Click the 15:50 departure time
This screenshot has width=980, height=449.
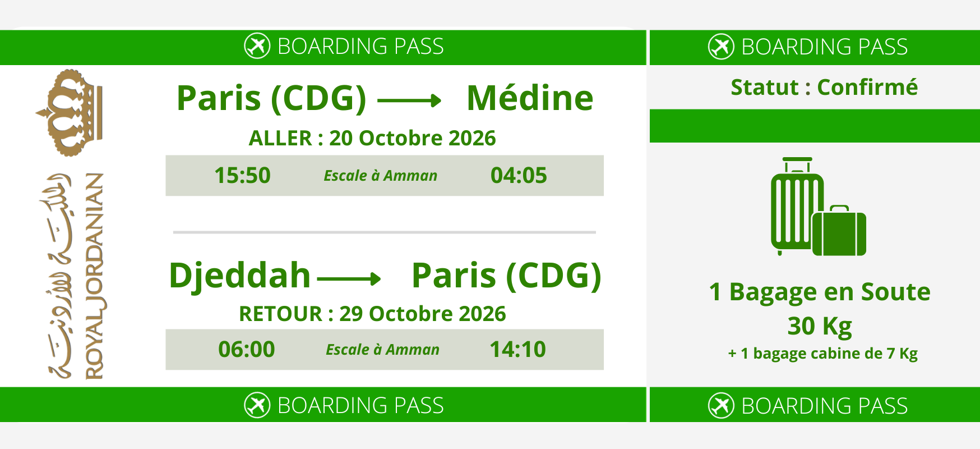click(x=242, y=176)
